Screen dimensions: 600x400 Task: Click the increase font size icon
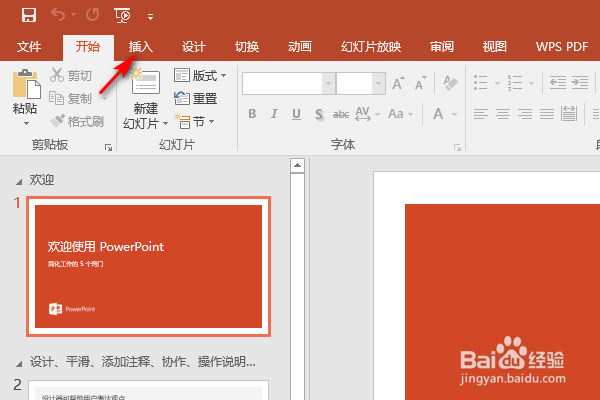[x=398, y=83]
